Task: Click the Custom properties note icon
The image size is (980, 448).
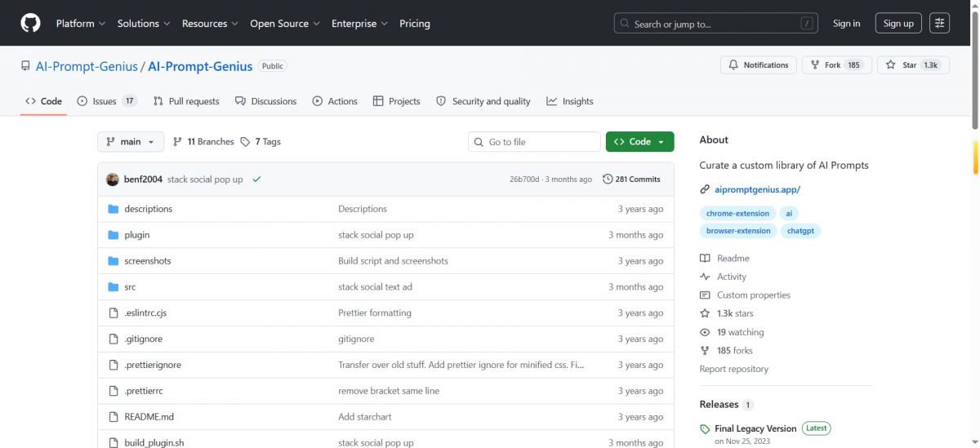Action: click(705, 295)
